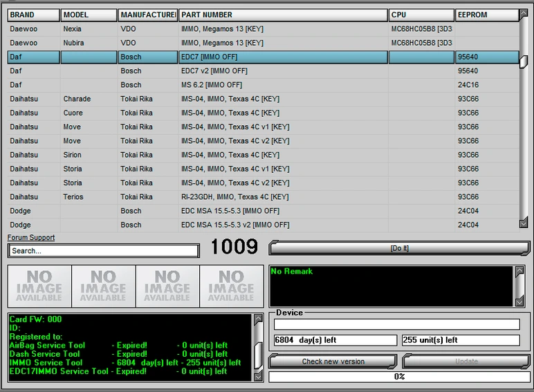The width and height of the screenshot is (534, 392).
Task: Sort by EEPROM column header
Action: (487, 15)
